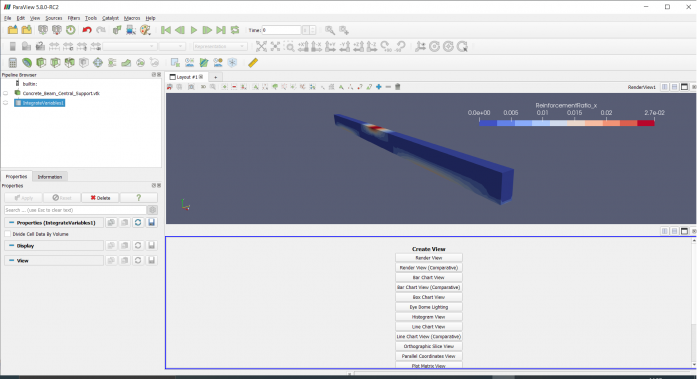Create a Bar Chart View
Image resolution: width=700 pixels, height=379 pixels.
point(429,277)
